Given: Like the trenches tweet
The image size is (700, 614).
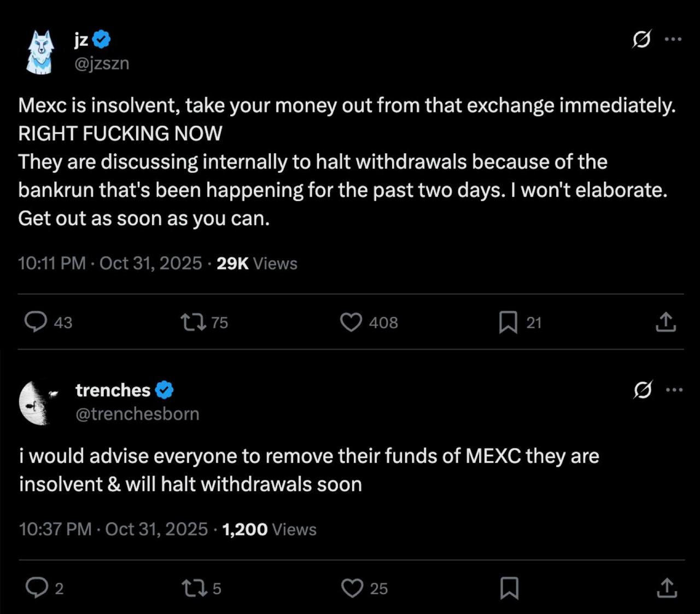Looking at the screenshot, I should coord(352,588).
